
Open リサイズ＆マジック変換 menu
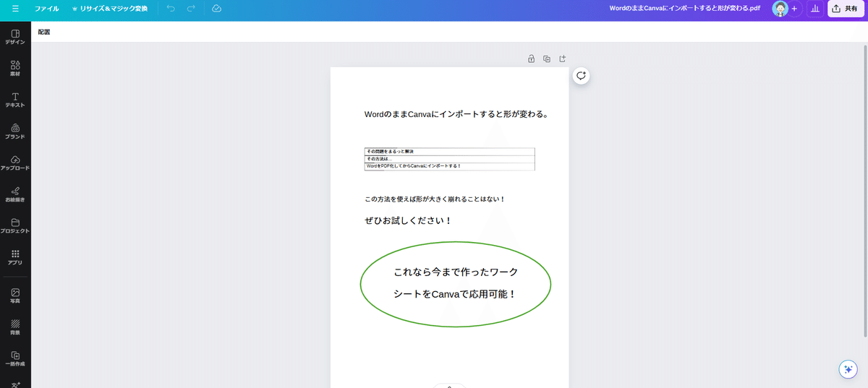click(x=110, y=9)
